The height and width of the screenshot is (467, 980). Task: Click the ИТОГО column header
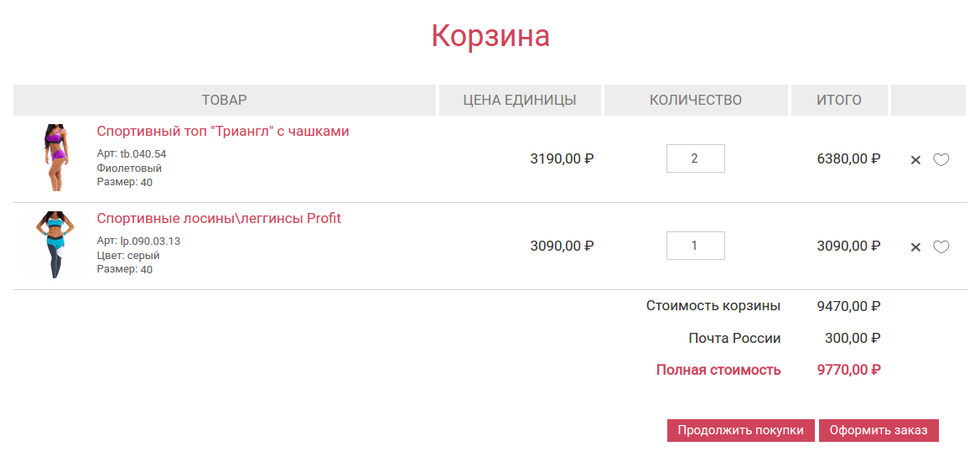pos(839,101)
